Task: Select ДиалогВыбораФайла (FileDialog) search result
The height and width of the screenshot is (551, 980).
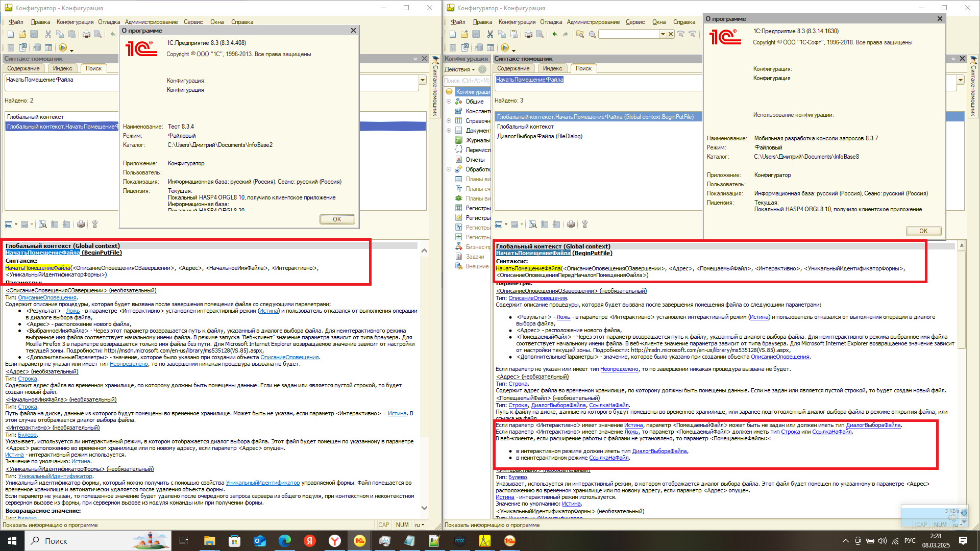Action: coord(540,136)
